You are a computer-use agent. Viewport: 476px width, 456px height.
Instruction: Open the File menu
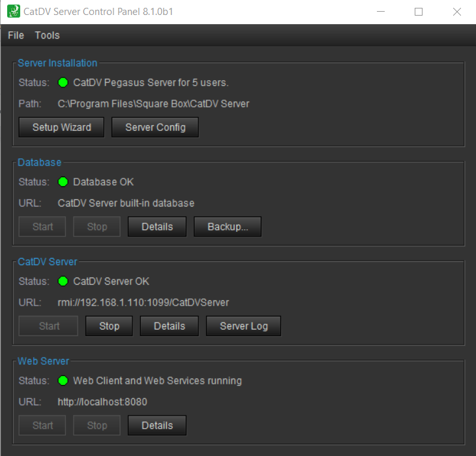[x=16, y=35]
